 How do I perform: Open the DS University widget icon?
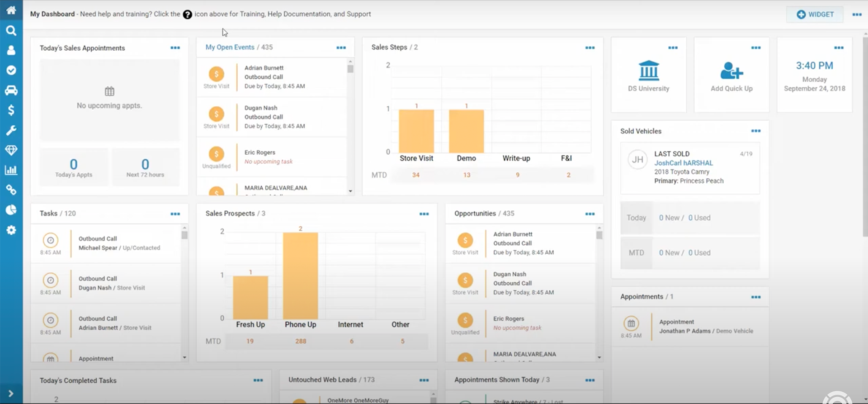pos(648,71)
